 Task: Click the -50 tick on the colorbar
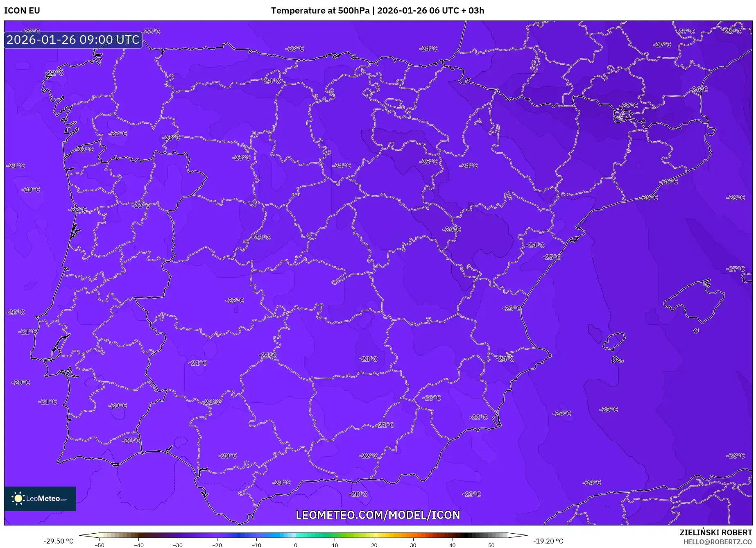[100, 545]
